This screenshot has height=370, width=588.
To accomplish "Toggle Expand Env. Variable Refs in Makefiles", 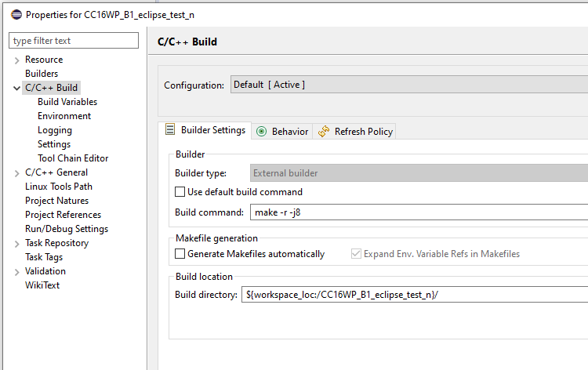I will (x=356, y=254).
